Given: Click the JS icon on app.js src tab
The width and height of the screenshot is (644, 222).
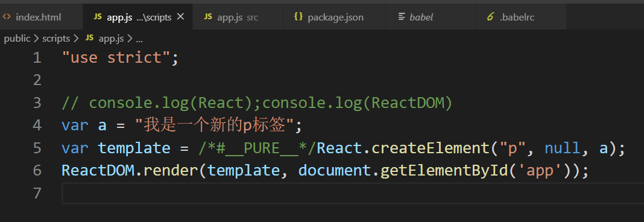Looking at the screenshot, I should (x=208, y=17).
